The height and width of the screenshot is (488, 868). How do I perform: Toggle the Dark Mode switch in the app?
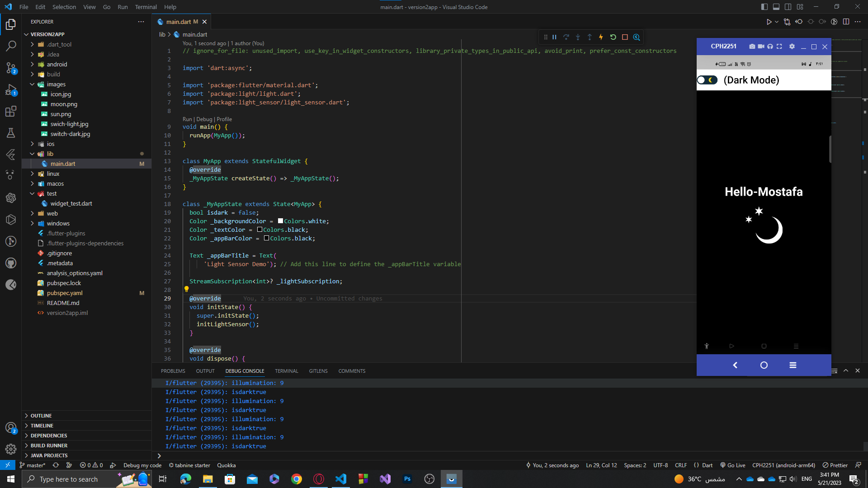click(707, 80)
